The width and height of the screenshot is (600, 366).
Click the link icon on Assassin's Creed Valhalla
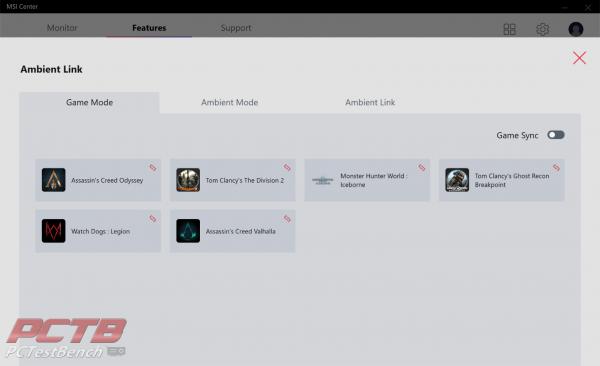point(287,219)
